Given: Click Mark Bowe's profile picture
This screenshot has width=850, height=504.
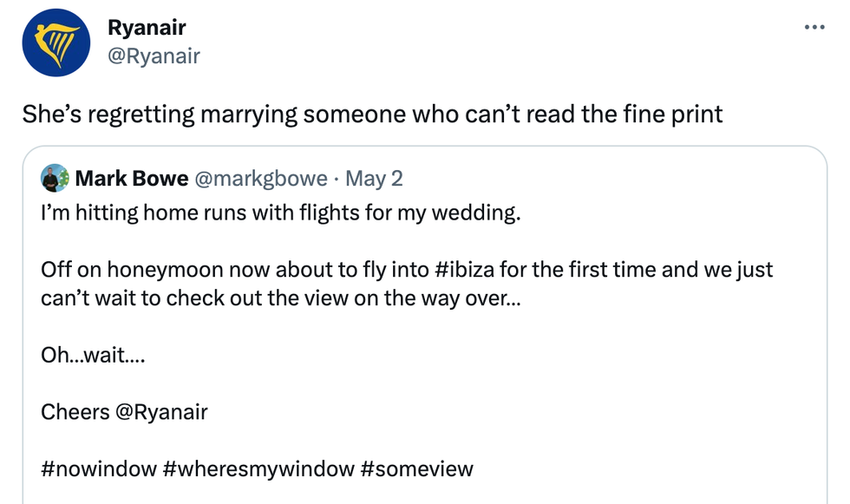Looking at the screenshot, I should pyautogui.click(x=54, y=178).
